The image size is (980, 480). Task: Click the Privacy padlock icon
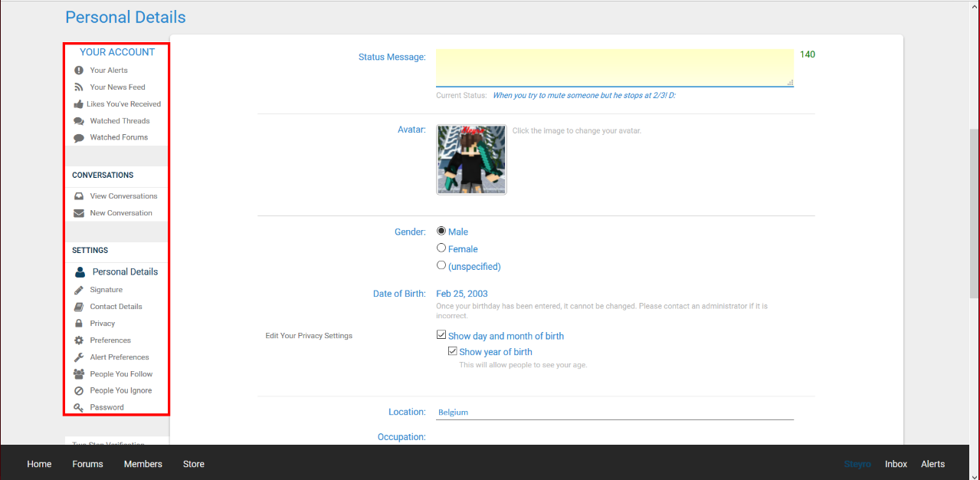point(78,324)
